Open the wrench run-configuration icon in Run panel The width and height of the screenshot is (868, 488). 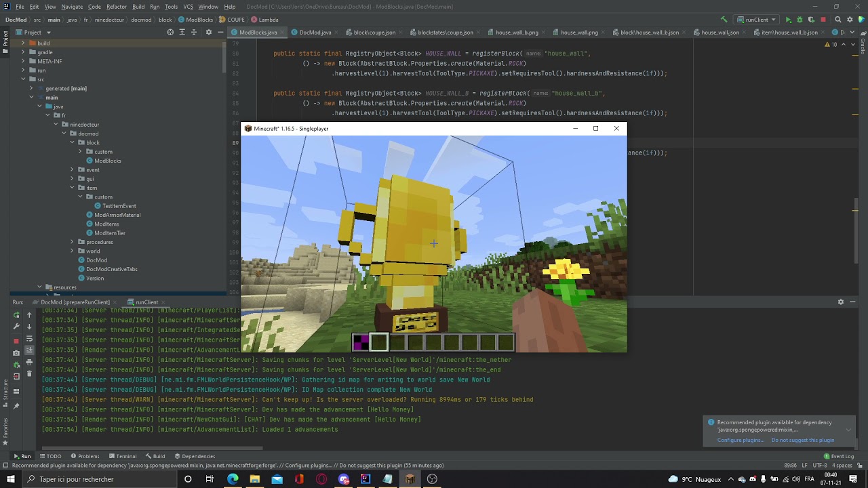click(17, 326)
